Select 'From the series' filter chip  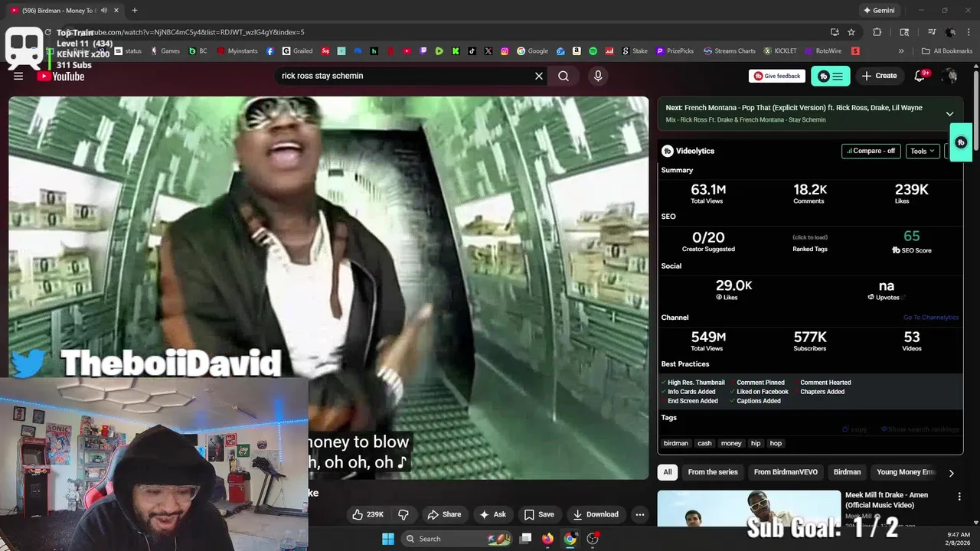(x=713, y=472)
